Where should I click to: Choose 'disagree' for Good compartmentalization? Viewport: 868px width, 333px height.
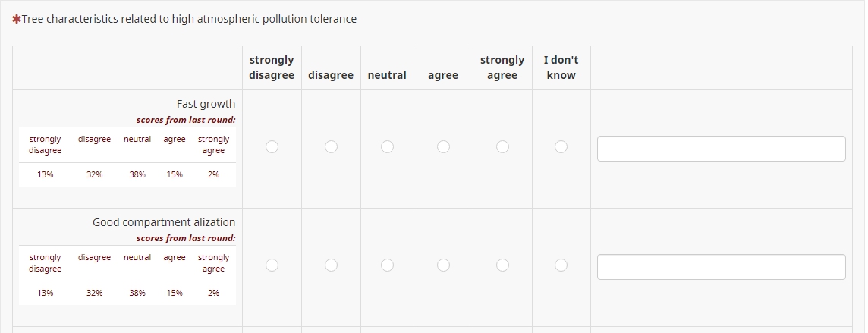tap(331, 265)
